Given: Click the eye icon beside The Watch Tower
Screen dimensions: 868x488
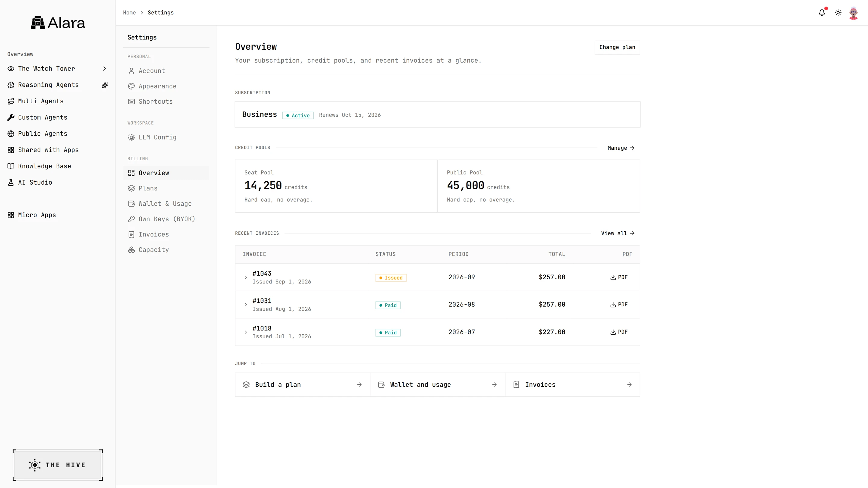Looking at the screenshot, I should pos(11,69).
